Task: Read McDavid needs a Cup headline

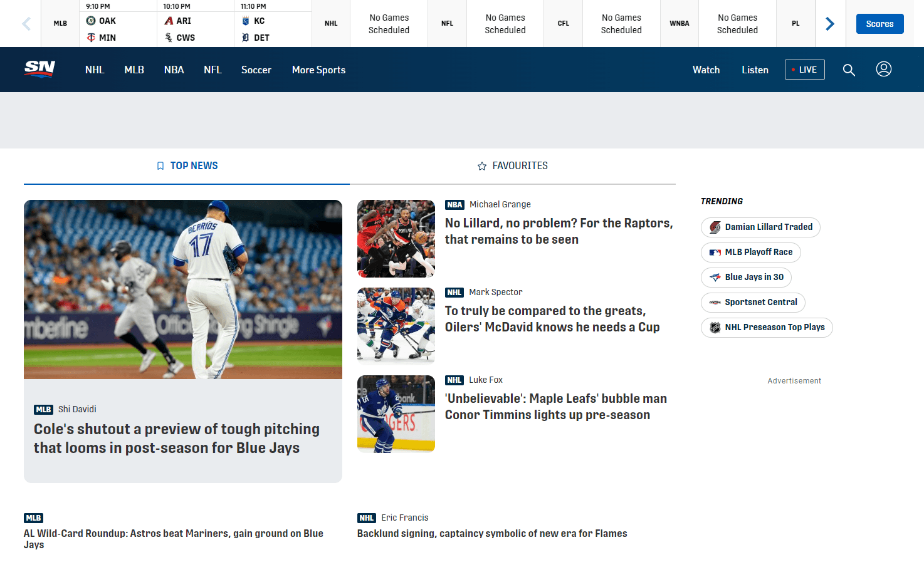Action: click(552, 319)
